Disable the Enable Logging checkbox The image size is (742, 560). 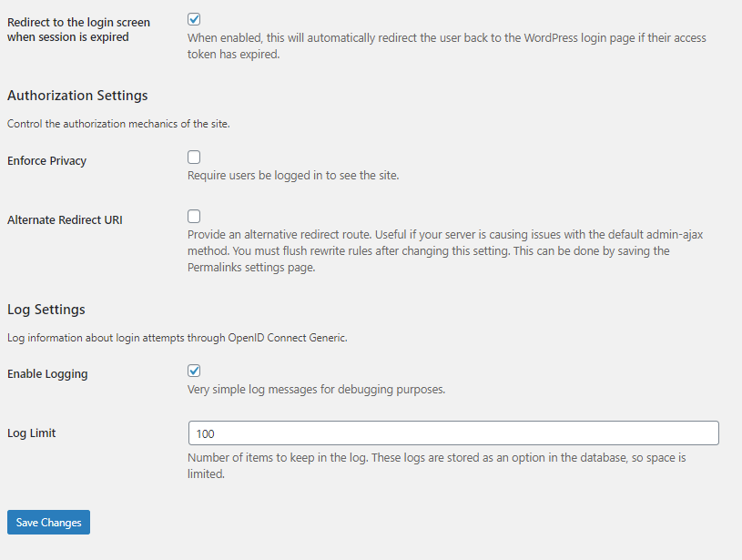coord(194,371)
